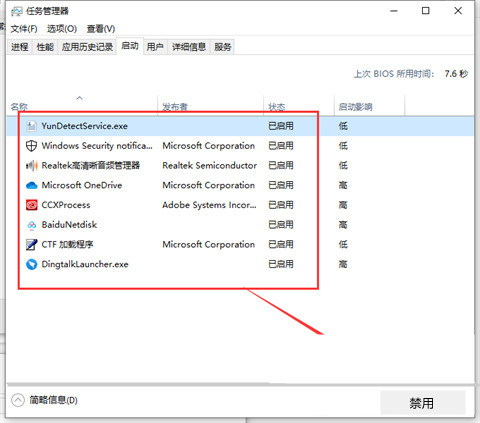Click the Adobe Systems Incor... publisher cell
Image resolution: width=480 pixels, height=423 pixels.
click(209, 205)
